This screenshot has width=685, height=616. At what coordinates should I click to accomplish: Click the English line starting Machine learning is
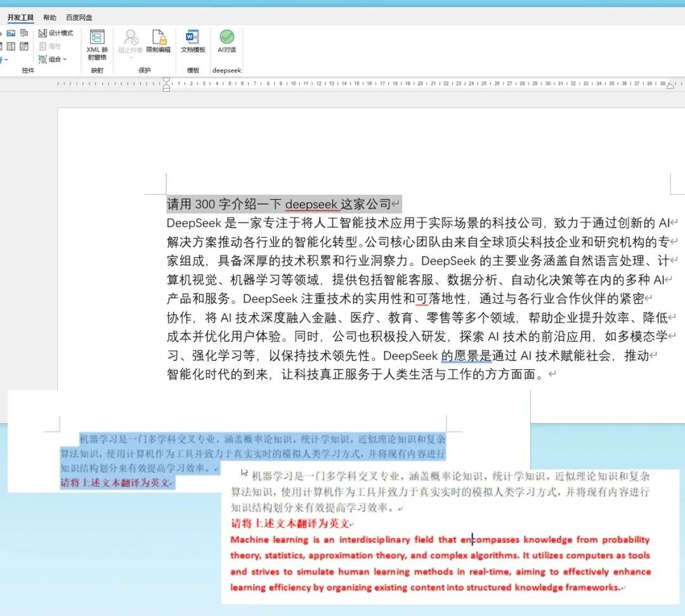[x=440, y=539]
